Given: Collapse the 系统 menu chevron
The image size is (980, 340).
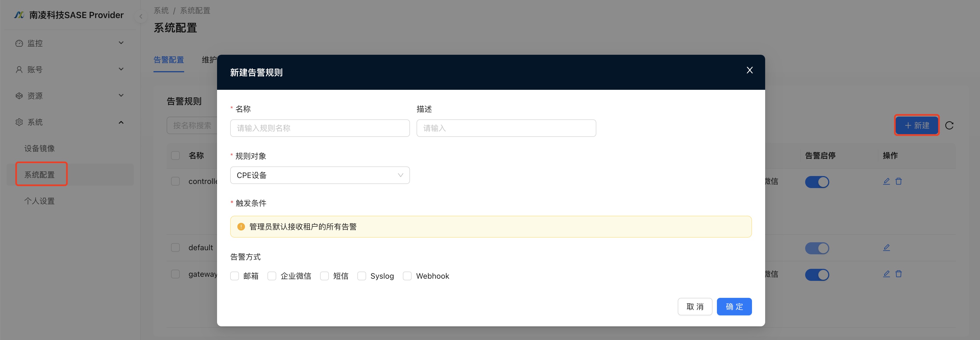Looking at the screenshot, I should coord(121,122).
